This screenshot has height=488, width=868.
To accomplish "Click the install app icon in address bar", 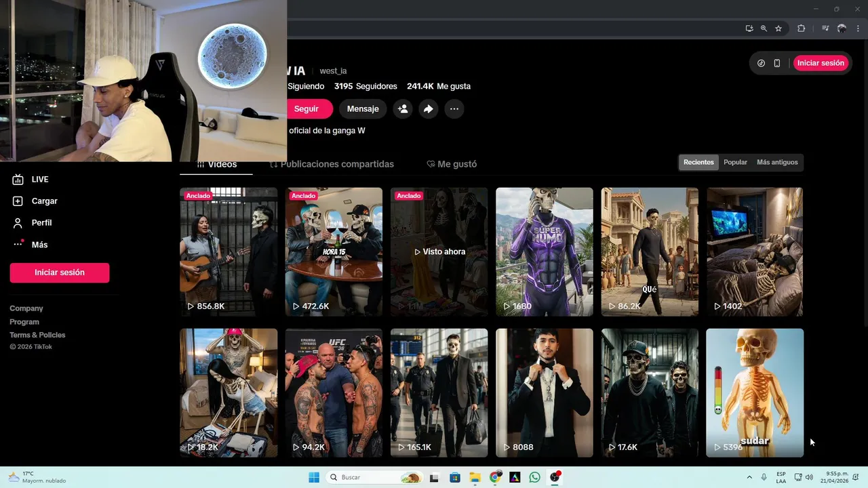I will click(749, 28).
